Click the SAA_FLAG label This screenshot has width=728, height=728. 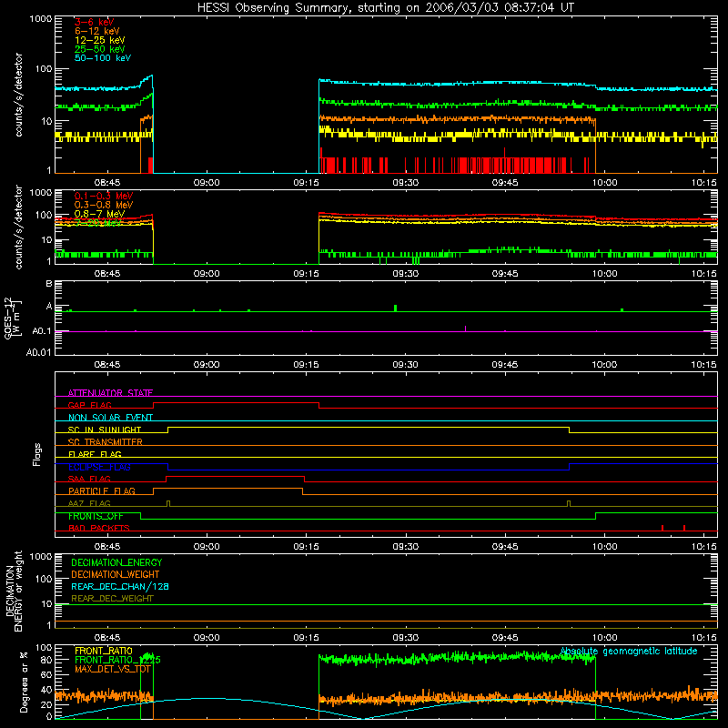pyautogui.click(x=89, y=479)
